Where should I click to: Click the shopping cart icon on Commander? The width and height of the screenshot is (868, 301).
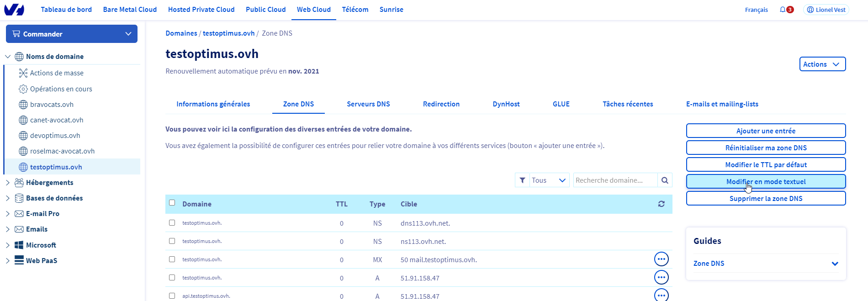point(16,34)
